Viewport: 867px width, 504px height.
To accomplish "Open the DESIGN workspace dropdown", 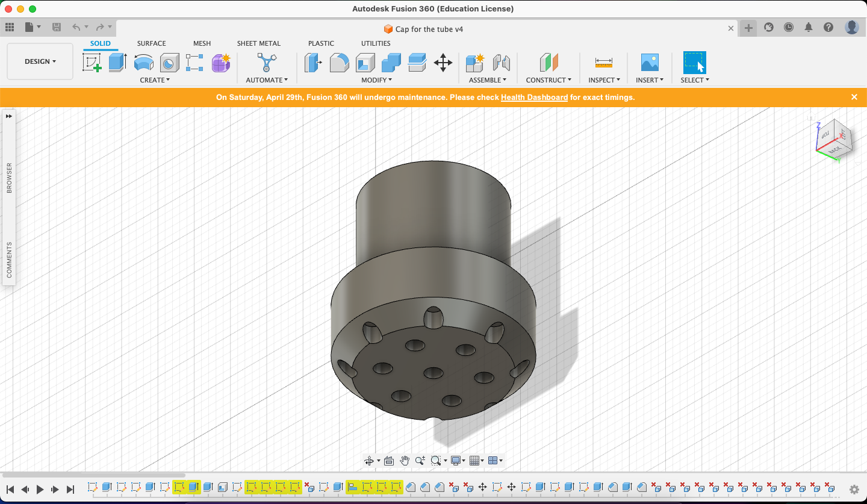I will click(x=40, y=61).
